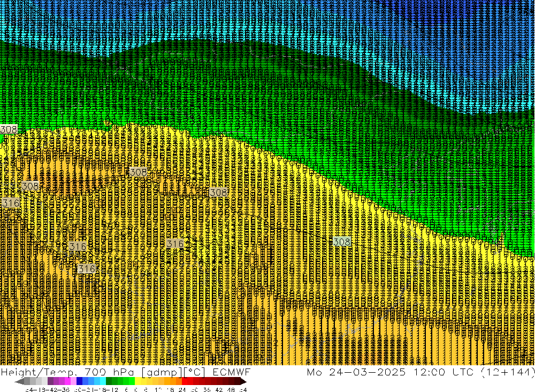Click the 316 contour label at map's left edge
535x392 pixels.
click(10, 203)
